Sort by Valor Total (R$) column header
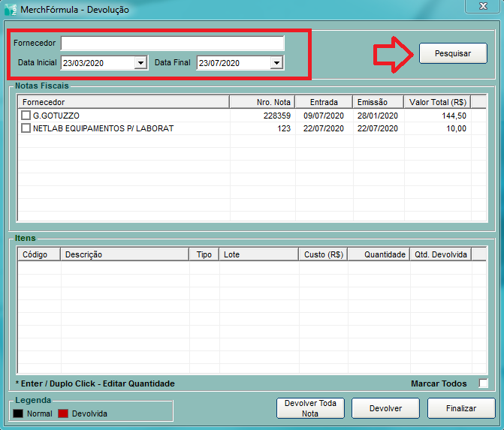This screenshot has width=504, height=430. (x=436, y=102)
